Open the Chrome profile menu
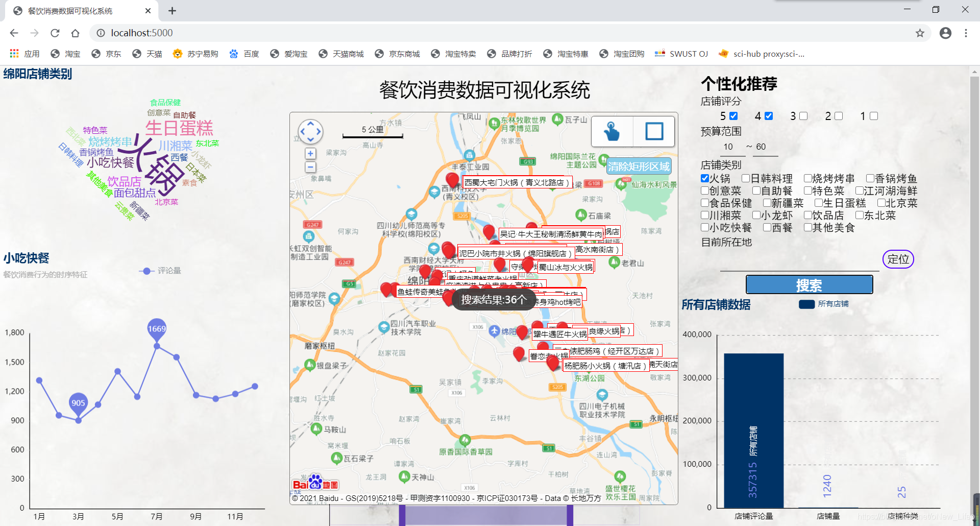The height and width of the screenshot is (526, 980). (945, 33)
